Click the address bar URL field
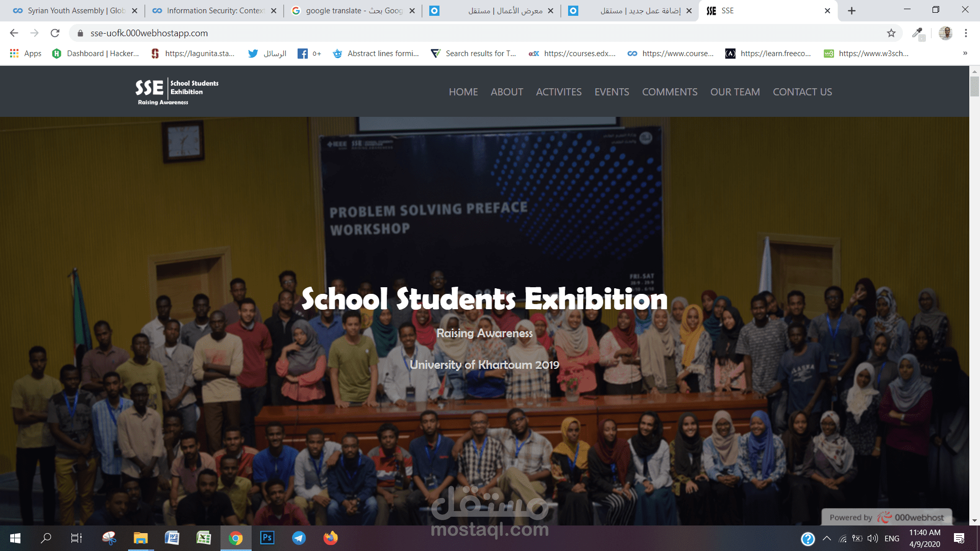 [357, 33]
